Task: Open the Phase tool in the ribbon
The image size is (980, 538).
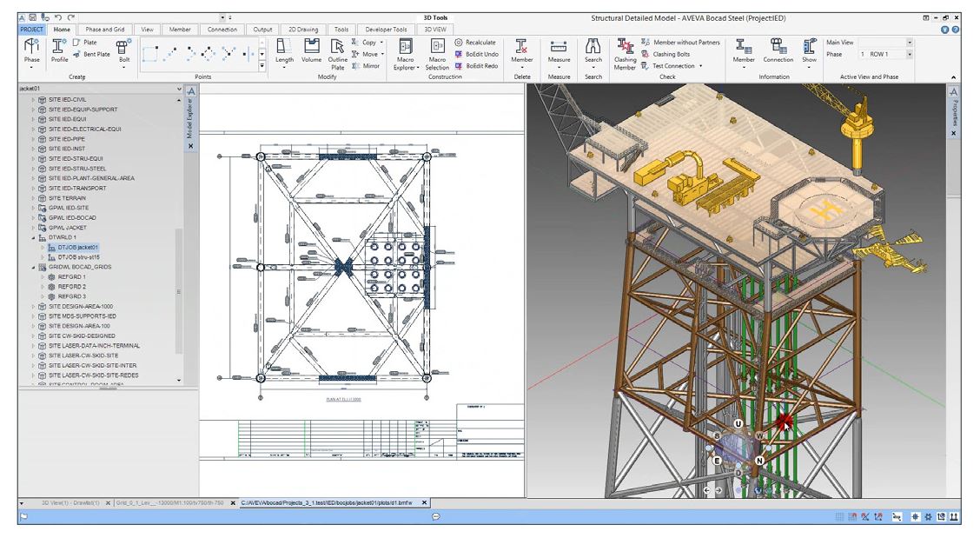Action: point(31,50)
